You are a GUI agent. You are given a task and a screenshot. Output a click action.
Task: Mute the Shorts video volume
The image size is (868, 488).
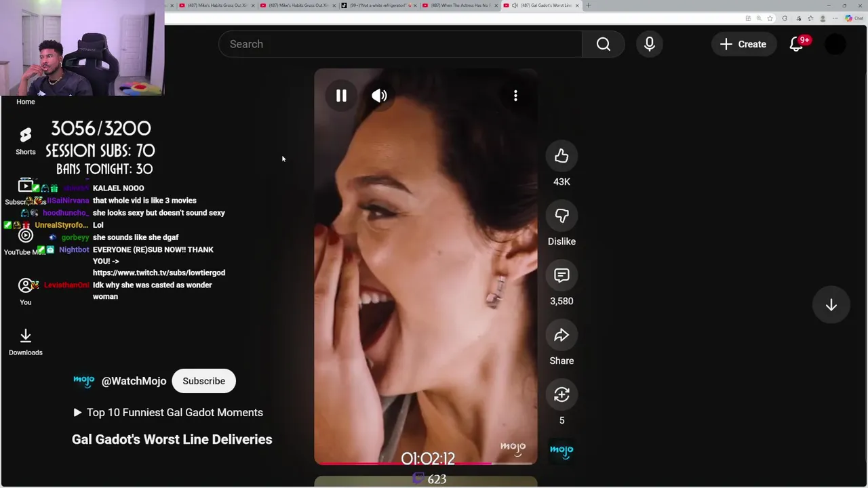[379, 96]
